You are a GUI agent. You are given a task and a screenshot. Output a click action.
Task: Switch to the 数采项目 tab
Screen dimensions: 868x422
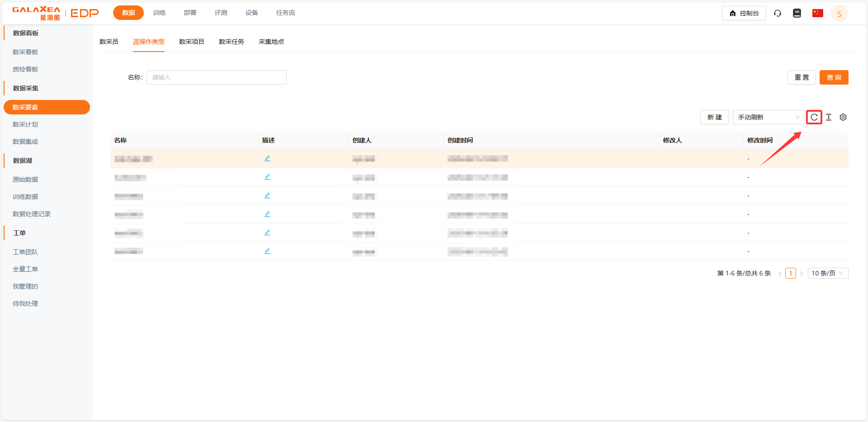coord(191,42)
